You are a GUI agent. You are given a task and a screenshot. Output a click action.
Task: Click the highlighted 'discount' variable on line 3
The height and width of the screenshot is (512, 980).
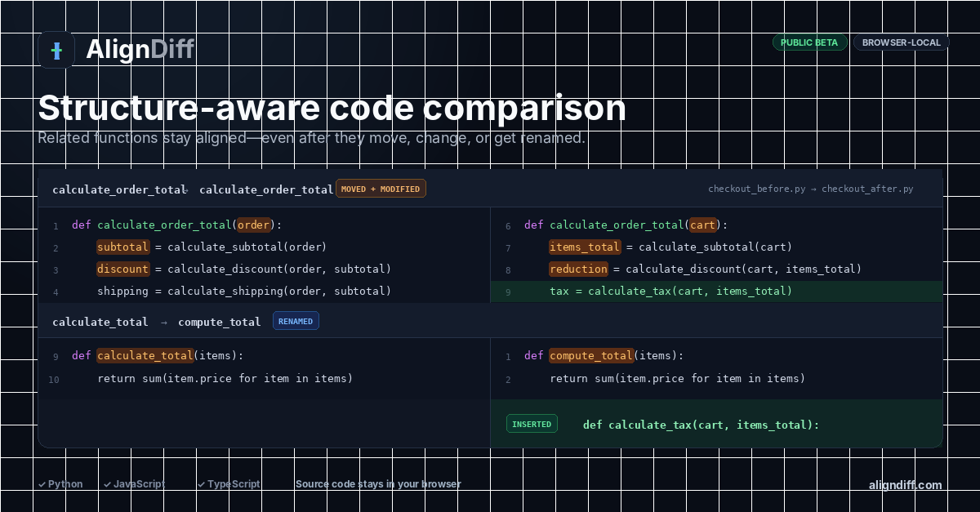click(122, 269)
